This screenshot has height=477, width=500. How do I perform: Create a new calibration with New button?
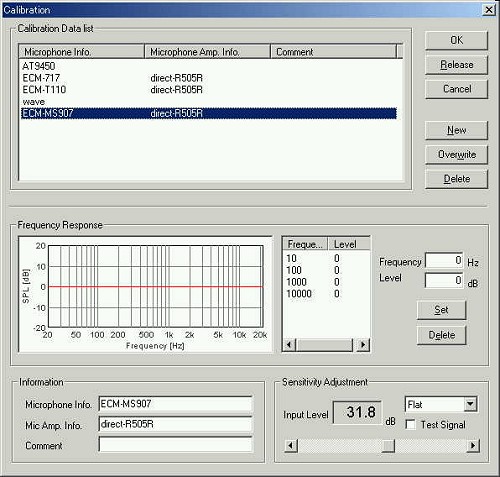pos(456,130)
